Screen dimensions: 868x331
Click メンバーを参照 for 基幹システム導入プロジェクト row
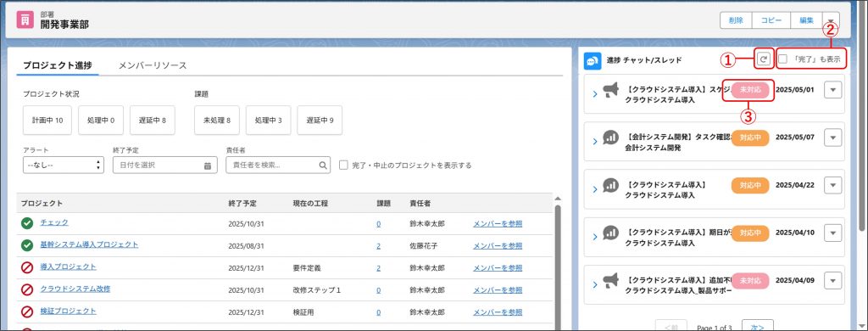coord(498,245)
